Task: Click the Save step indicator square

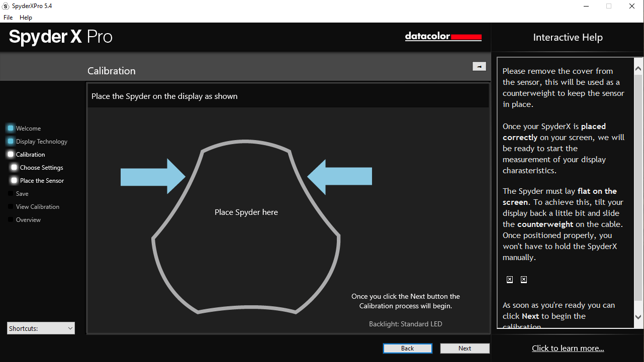Action: point(11,193)
